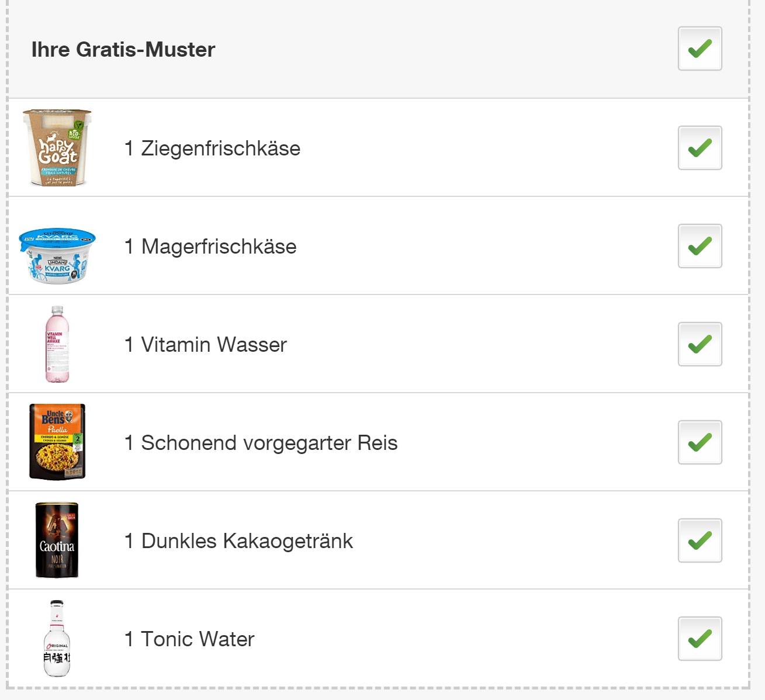Image resolution: width=765 pixels, height=700 pixels.
Task: Click the 1 Ziegenfrischkäse item label
Action: pos(212,148)
